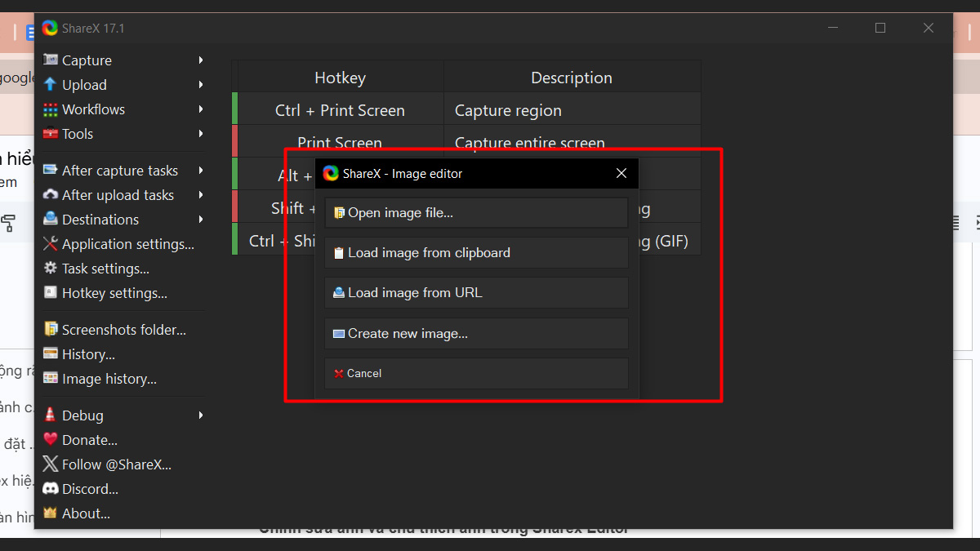Click the Hotkey settings icon
The image size is (980, 551).
tap(51, 293)
